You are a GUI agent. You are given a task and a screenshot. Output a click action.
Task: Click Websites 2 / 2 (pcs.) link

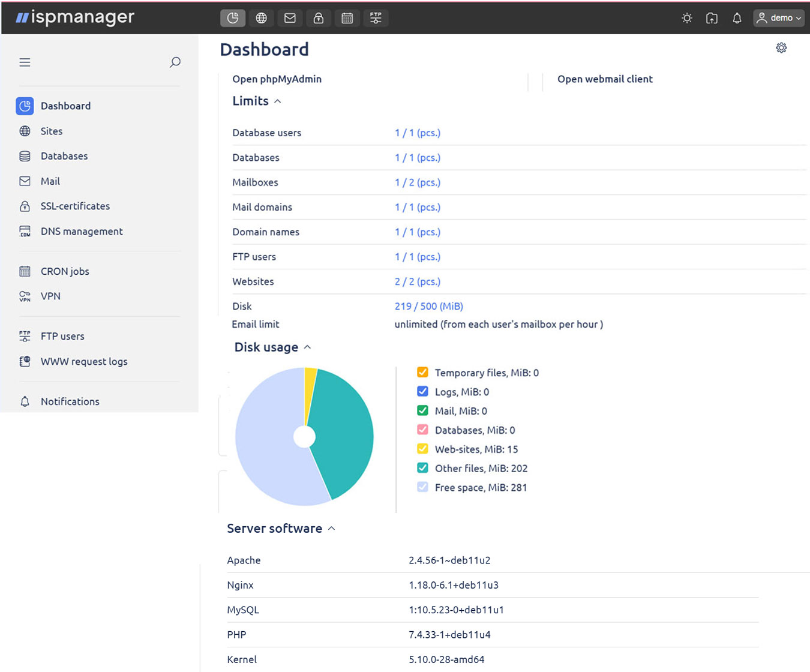pyautogui.click(x=418, y=281)
